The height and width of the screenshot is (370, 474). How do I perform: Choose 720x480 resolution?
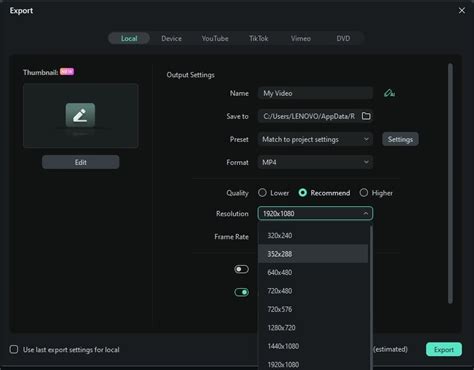tap(313, 291)
